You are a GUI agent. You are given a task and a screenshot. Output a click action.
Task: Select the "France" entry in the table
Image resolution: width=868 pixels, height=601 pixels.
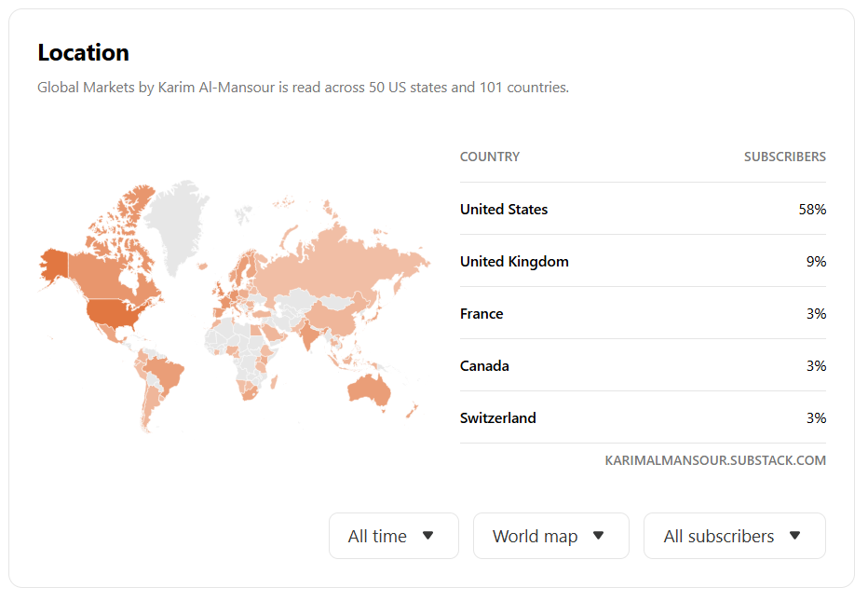click(481, 313)
